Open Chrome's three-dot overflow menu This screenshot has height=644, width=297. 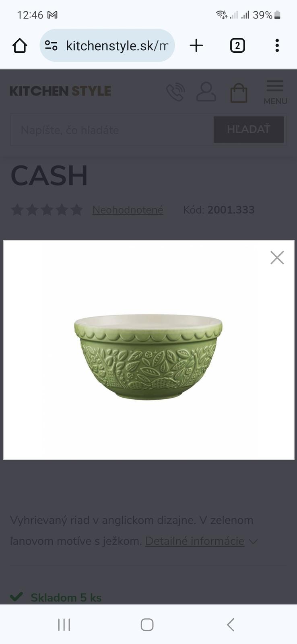277,45
